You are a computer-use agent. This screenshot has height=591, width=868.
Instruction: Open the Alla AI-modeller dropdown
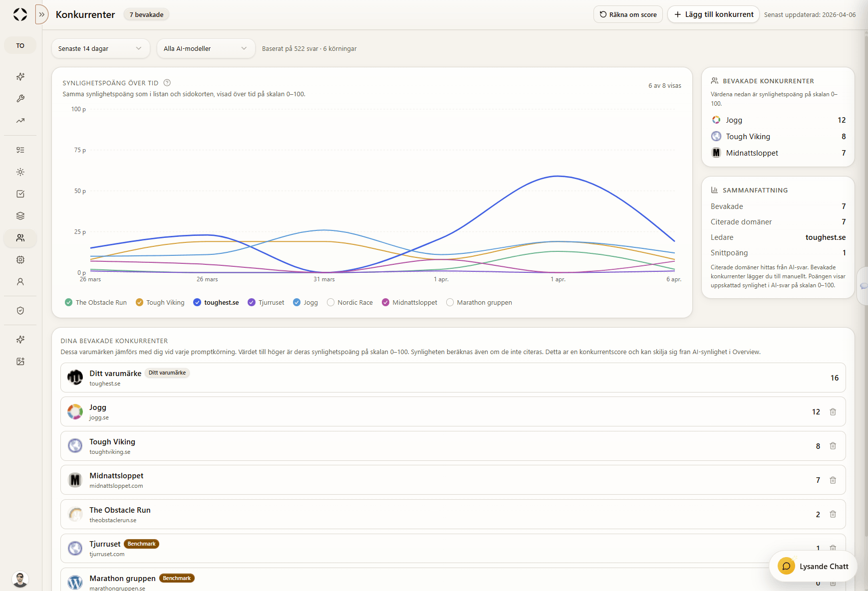click(x=206, y=48)
